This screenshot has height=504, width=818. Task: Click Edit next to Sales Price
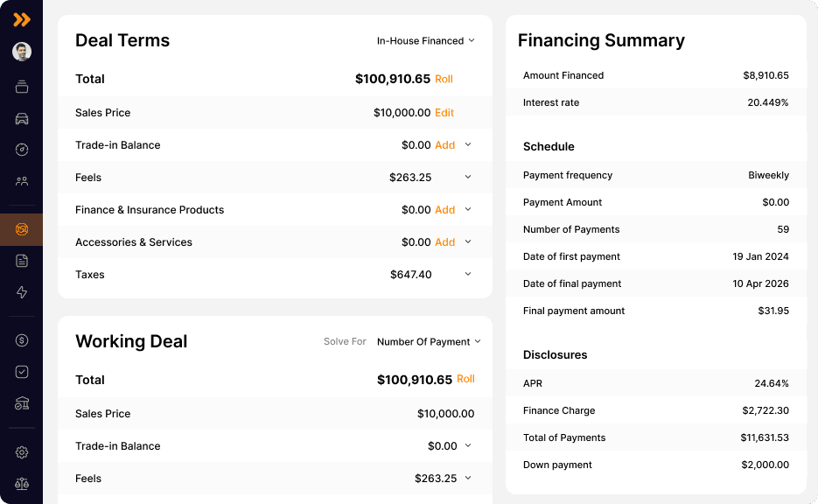[x=444, y=113]
